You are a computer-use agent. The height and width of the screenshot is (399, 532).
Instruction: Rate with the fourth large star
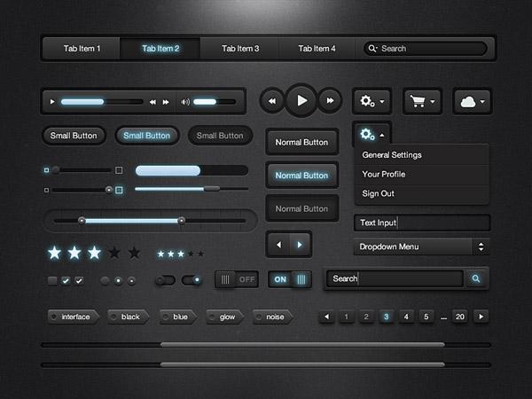(114, 253)
